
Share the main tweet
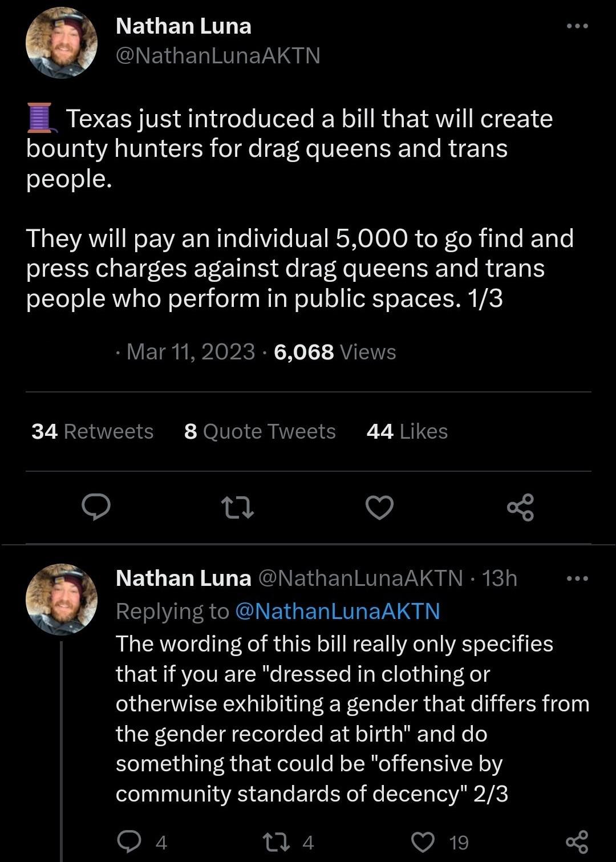[520, 507]
